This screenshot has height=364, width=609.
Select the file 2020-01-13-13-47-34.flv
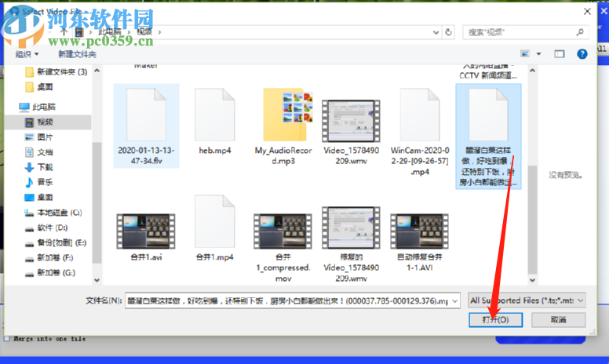147,126
